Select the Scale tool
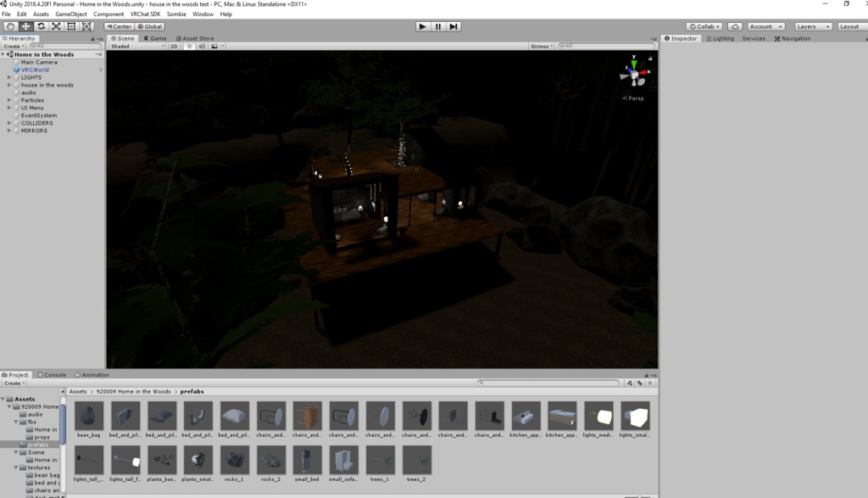 (x=55, y=26)
